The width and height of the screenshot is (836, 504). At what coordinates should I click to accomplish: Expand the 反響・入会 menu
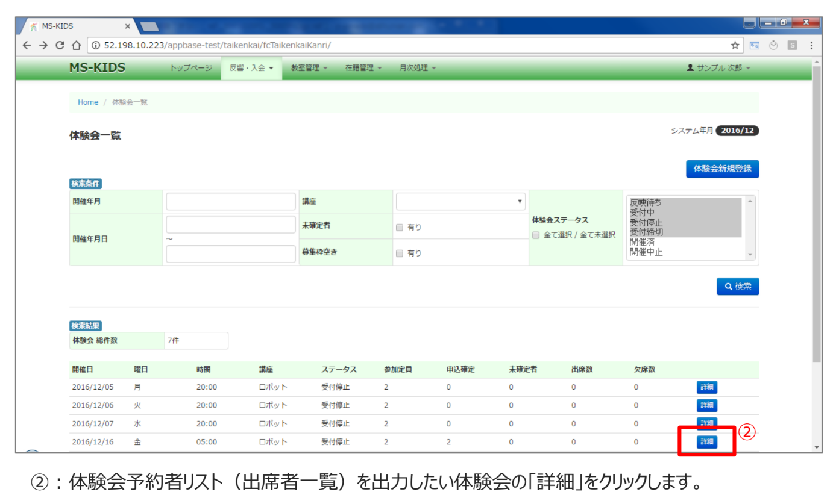pyautogui.click(x=251, y=68)
